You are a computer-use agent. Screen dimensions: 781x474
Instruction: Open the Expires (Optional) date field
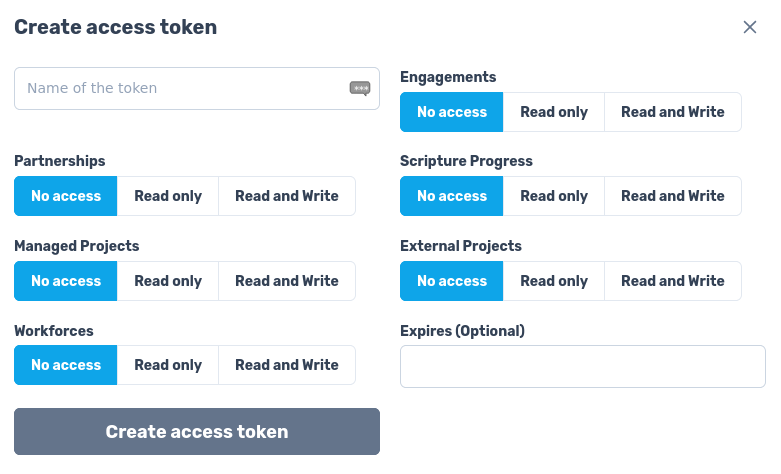point(582,366)
